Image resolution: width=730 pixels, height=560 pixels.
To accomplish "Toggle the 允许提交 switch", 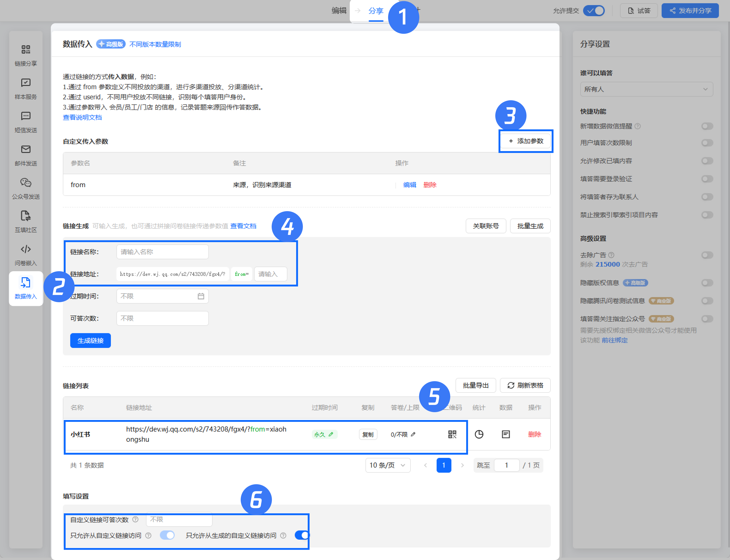I will click(x=594, y=11).
